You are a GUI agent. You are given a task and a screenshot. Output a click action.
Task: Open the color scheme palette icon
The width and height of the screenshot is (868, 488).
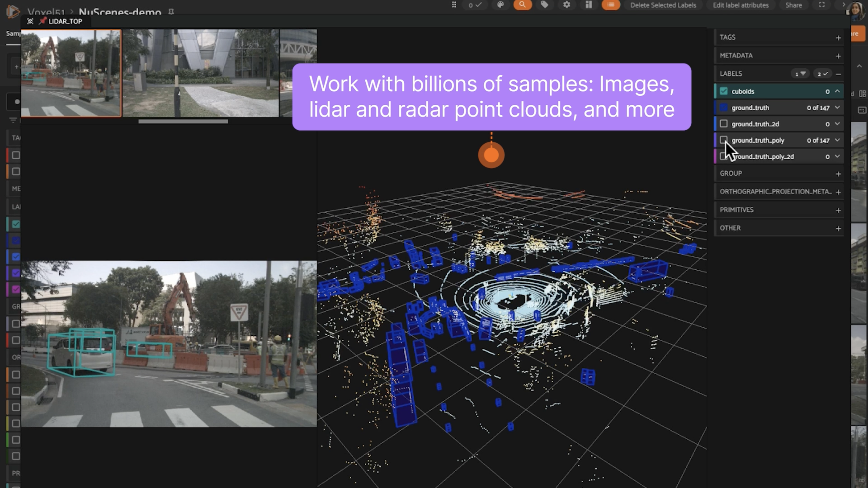[500, 5]
